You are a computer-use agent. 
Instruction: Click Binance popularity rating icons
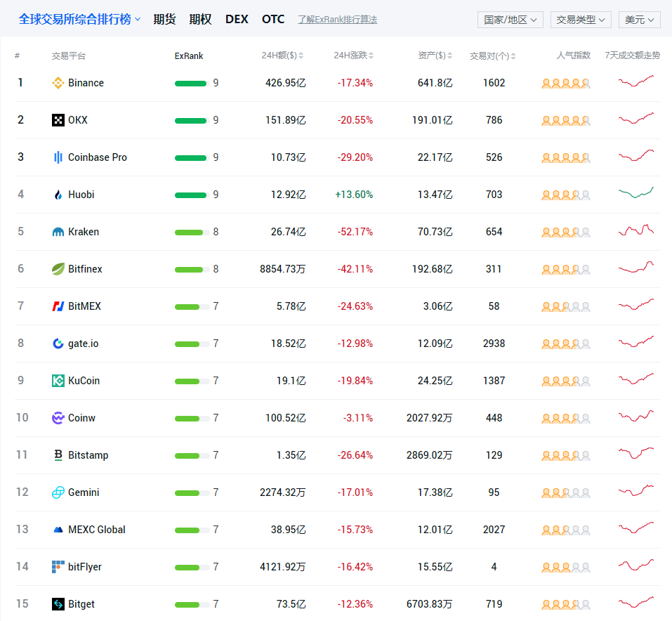[x=566, y=84]
